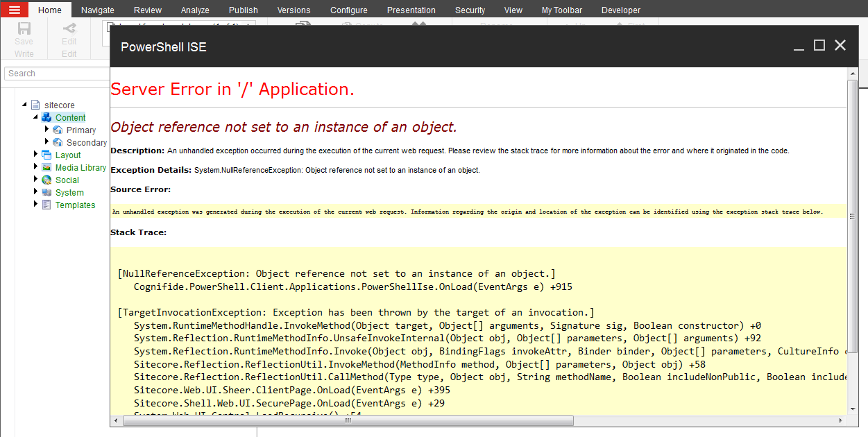Click in the Search input field
This screenshot has height=437, width=868.
pyautogui.click(x=56, y=74)
